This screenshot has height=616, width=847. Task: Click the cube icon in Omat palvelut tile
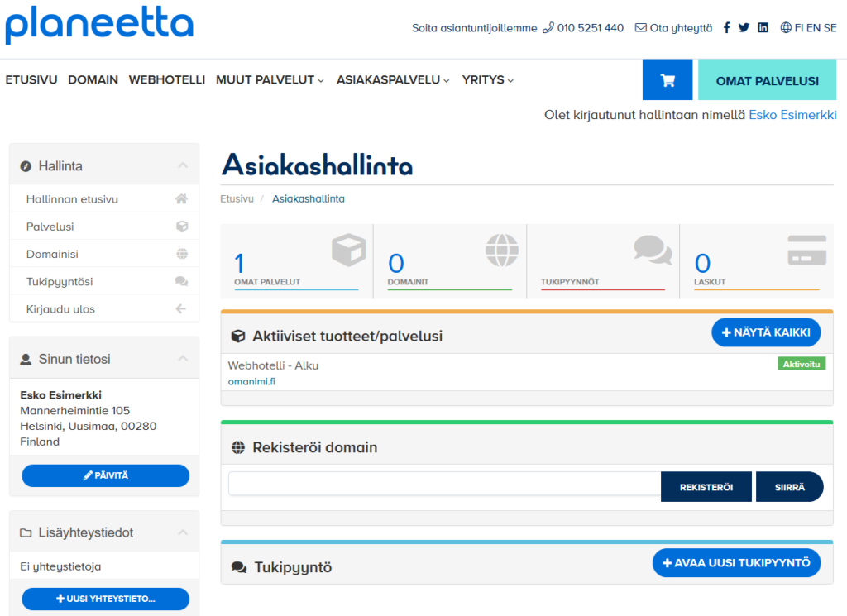point(348,250)
